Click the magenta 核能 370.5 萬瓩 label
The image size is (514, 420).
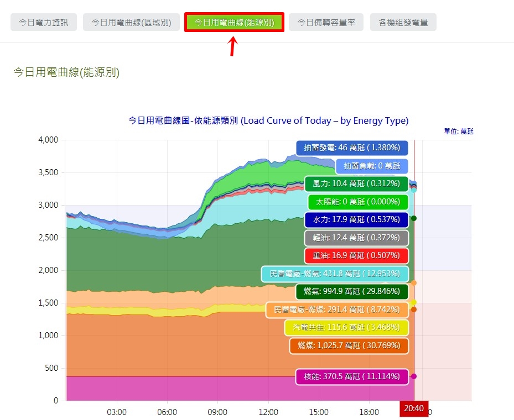352,376
